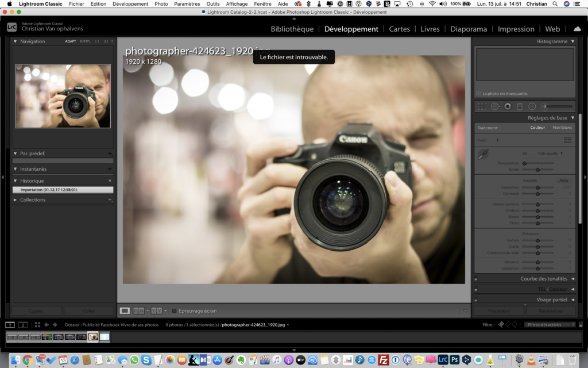Set navigator zoom to ADAPT.

(x=71, y=41)
